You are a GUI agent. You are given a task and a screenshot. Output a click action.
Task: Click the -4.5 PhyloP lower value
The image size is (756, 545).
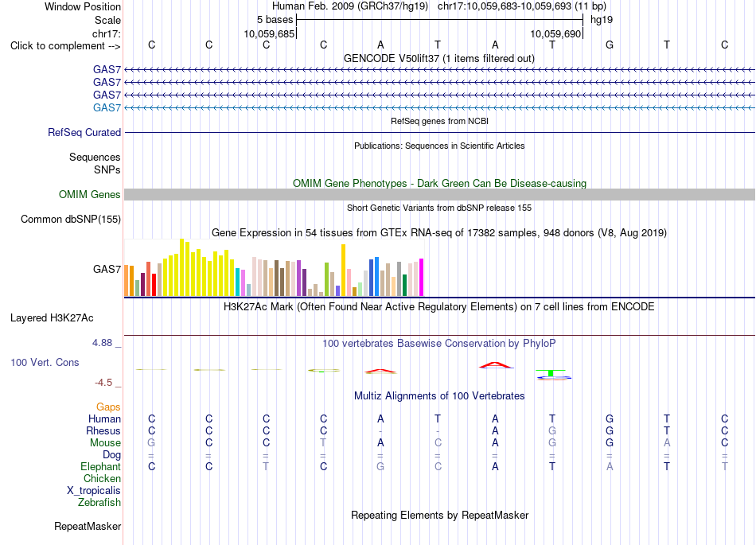point(103,383)
